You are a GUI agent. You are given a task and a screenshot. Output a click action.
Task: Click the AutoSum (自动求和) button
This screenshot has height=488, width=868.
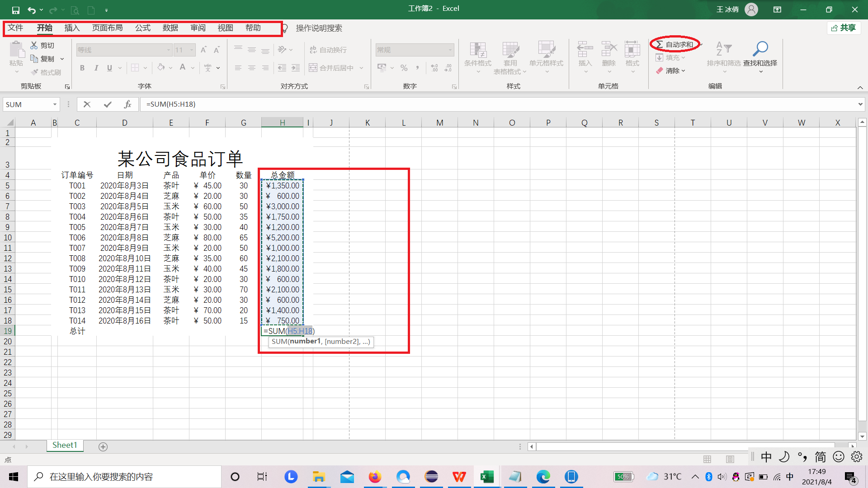tap(675, 44)
